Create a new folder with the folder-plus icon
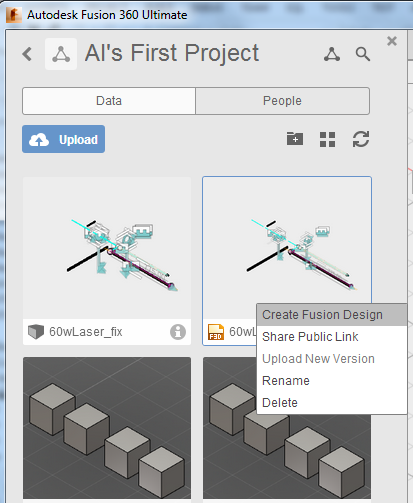 (x=295, y=139)
